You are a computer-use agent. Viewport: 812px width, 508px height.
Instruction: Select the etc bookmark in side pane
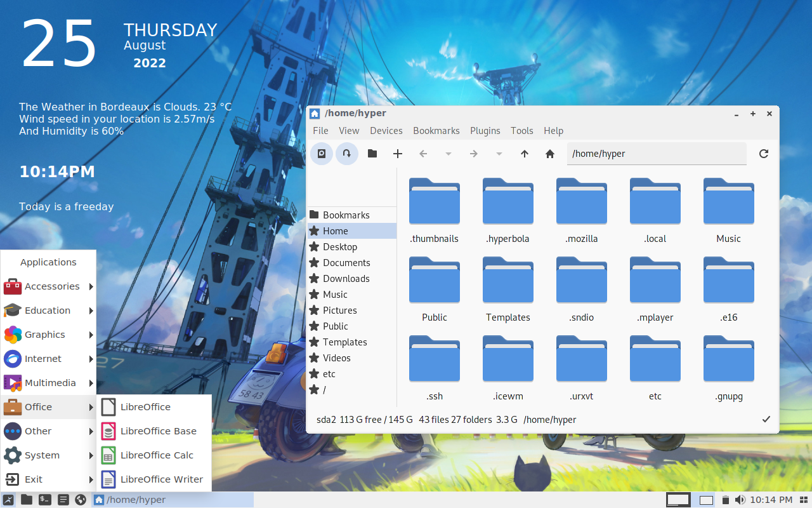[352, 374]
